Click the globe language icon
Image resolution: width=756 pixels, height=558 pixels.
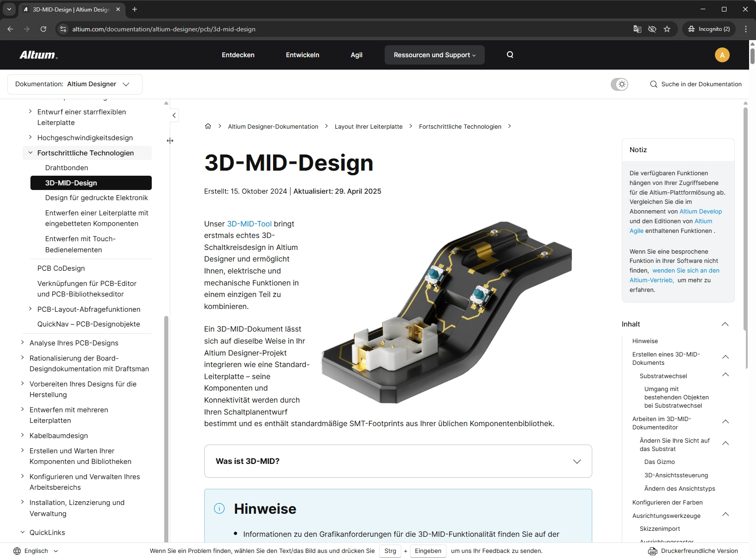click(x=17, y=551)
